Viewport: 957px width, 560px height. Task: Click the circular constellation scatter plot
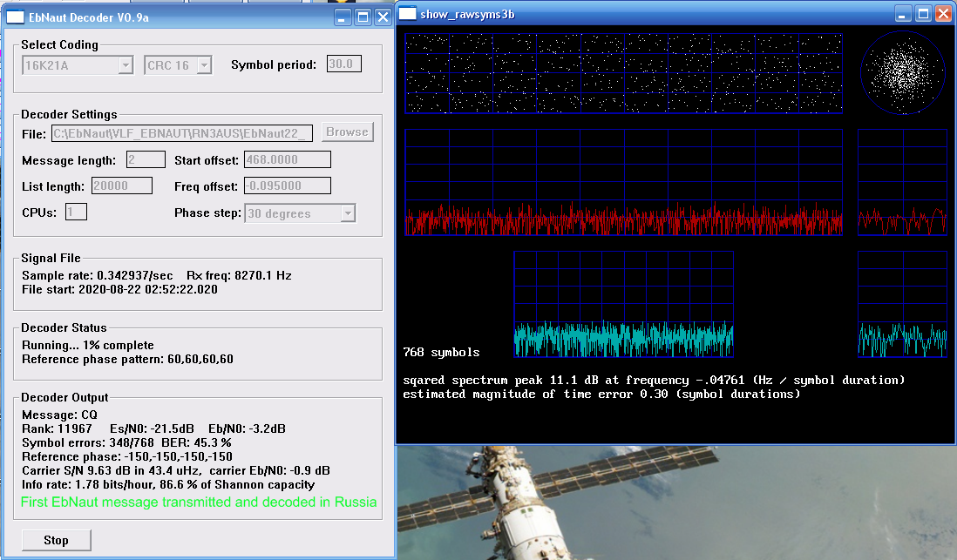(902, 73)
